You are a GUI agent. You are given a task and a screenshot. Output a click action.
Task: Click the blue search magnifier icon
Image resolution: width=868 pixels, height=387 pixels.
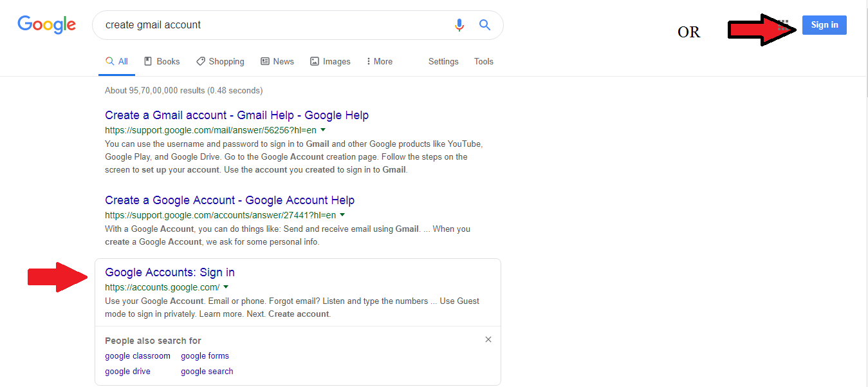[485, 25]
